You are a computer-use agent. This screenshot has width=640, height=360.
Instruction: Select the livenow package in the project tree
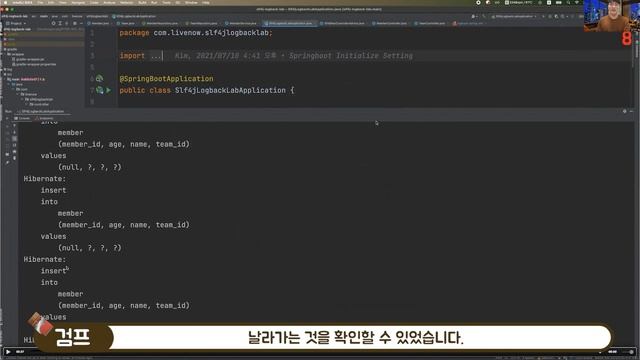click(x=29, y=94)
